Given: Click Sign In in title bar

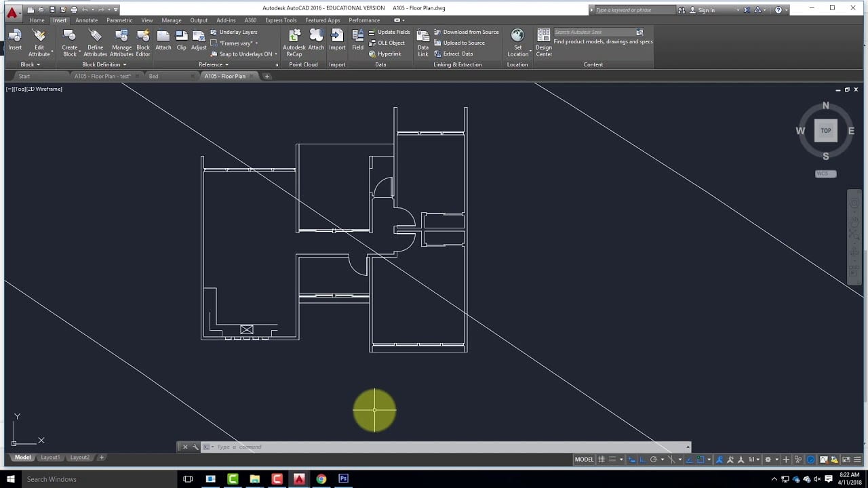Looking at the screenshot, I should [x=706, y=10].
